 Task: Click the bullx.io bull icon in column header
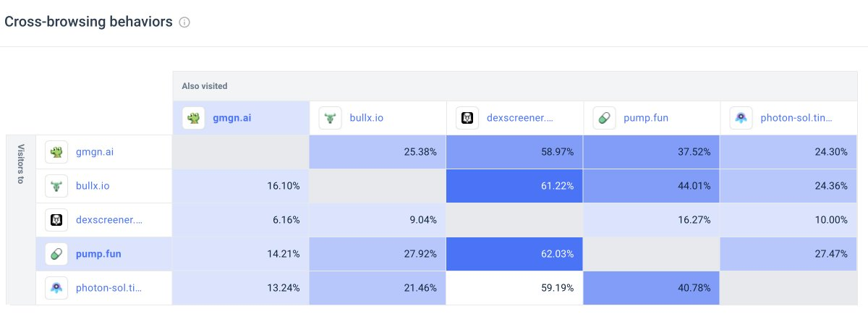[331, 117]
